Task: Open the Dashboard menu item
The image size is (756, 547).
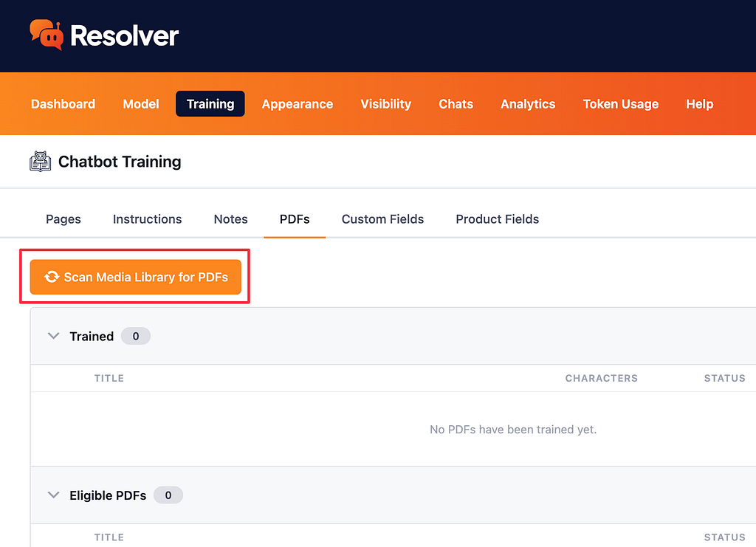Action: 63,104
